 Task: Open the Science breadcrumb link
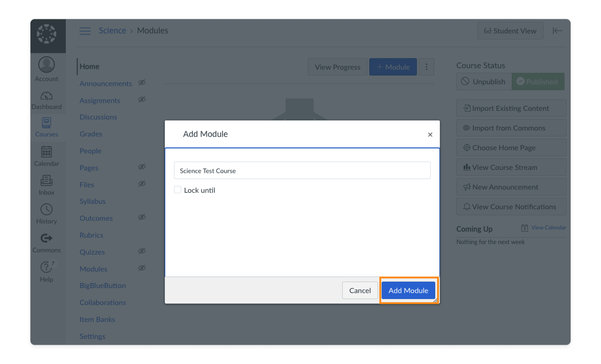pyautogui.click(x=112, y=30)
